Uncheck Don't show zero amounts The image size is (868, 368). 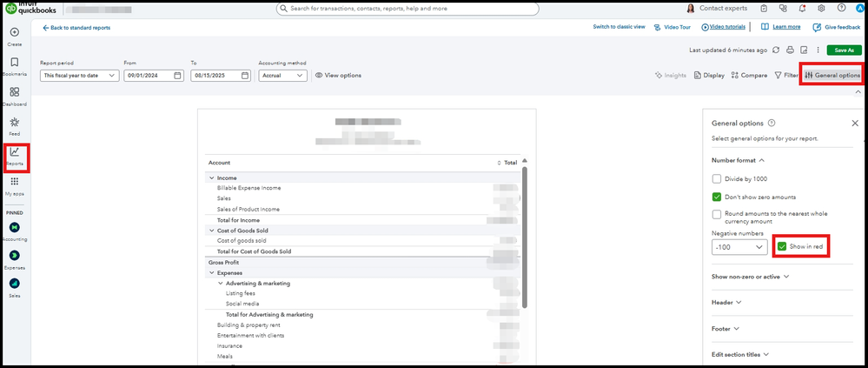[717, 197]
